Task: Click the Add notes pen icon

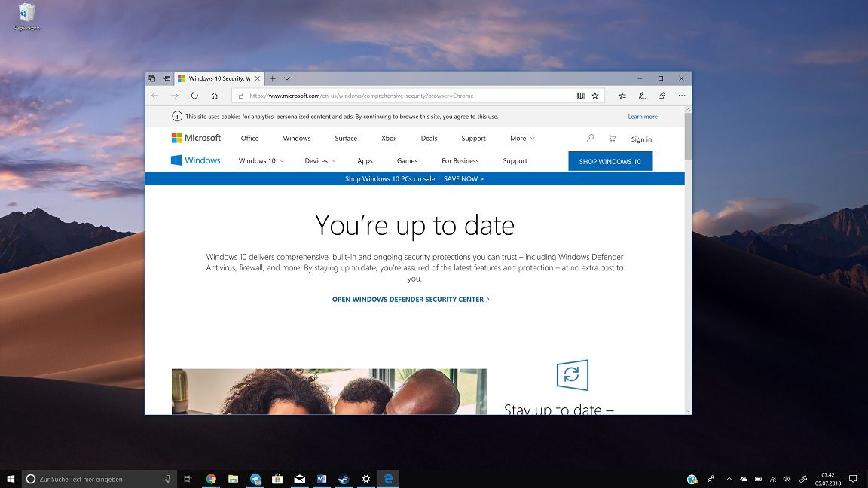Action: point(642,96)
